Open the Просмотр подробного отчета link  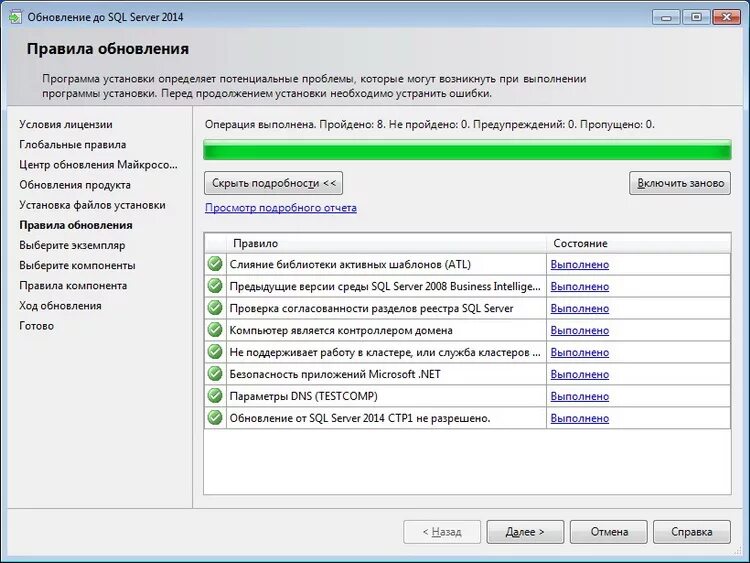(x=281, y=208)
